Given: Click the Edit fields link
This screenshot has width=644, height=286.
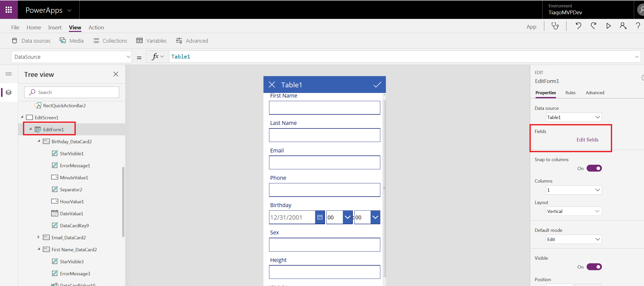Looking at the screenshot, I should pyautogui.click(x=587, y=140).
